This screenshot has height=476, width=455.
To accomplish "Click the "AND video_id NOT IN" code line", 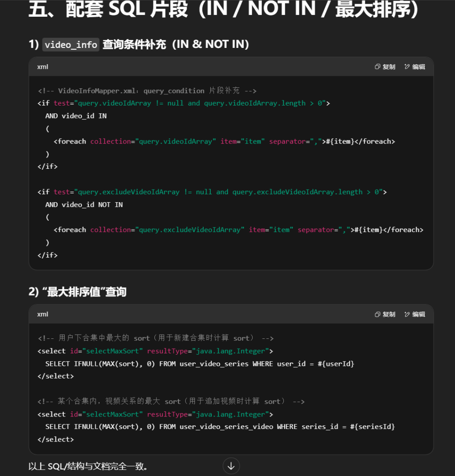I will 84,205.
